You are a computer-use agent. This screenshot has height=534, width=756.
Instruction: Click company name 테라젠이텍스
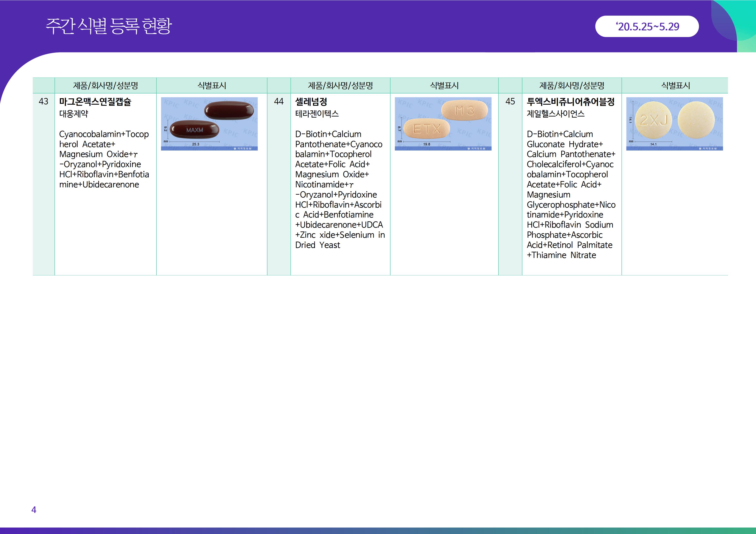[x=317, y=114]
